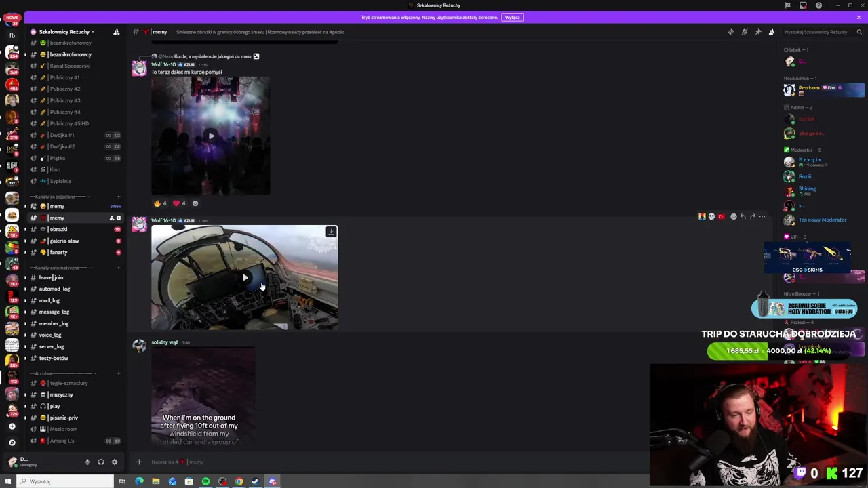Open Ten nowy Moderator profile
This screenshot has height=488, width=868.
(823, 220)
